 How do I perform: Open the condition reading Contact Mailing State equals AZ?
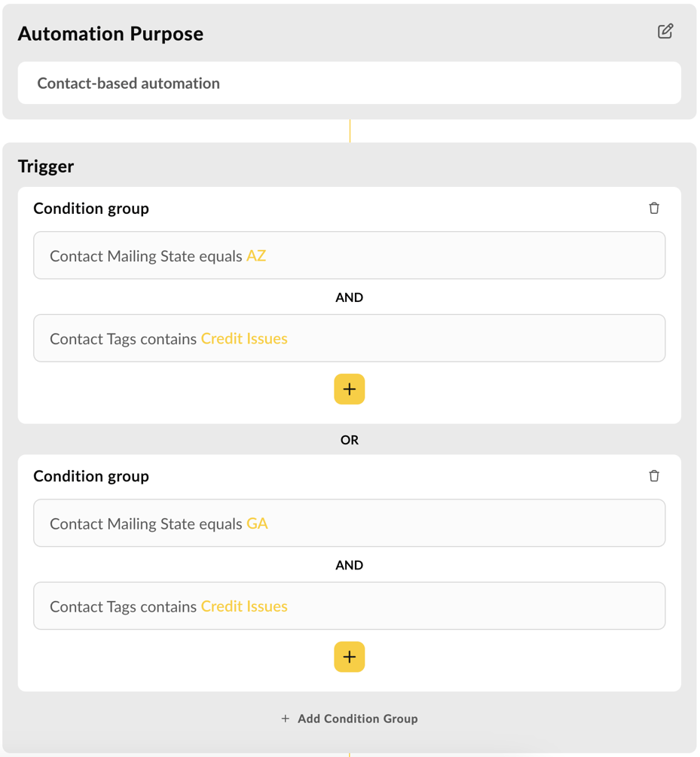coord(349,255)
